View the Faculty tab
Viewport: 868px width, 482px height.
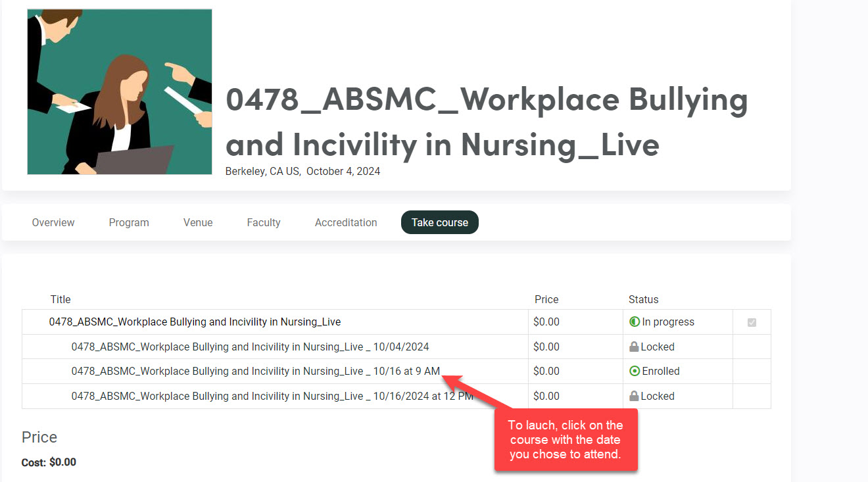tap(264, 222)
